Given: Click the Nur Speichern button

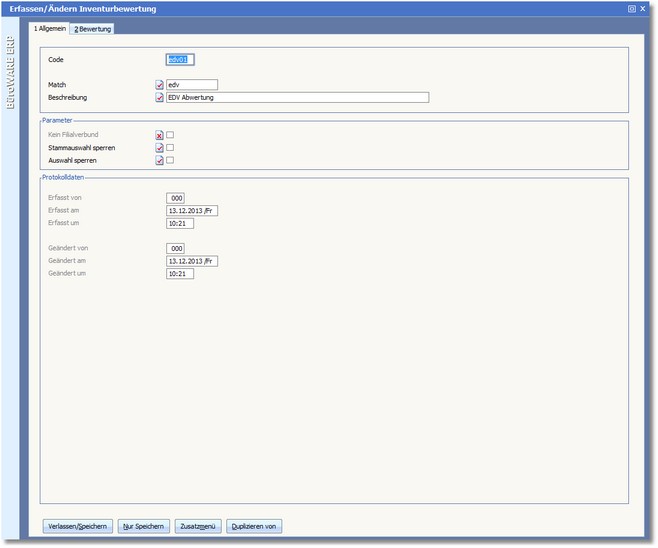Looking at the screenshot, I should tap(144, 526).
